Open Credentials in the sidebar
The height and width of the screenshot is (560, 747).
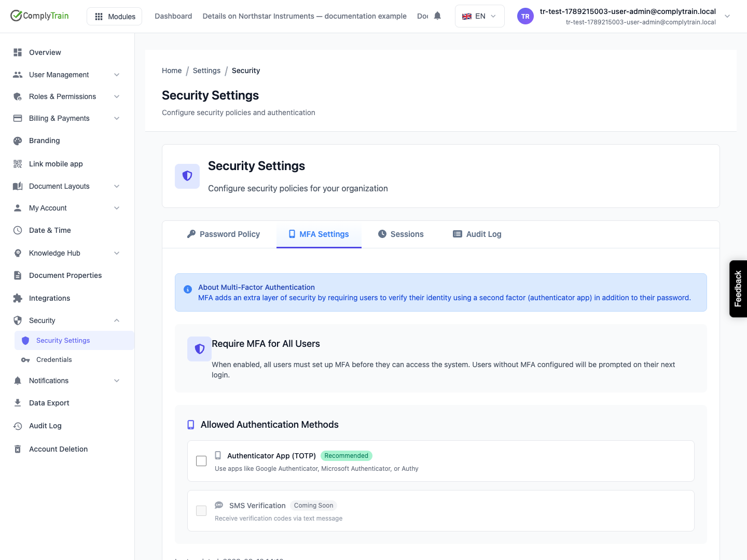click(x=74, y=360)
